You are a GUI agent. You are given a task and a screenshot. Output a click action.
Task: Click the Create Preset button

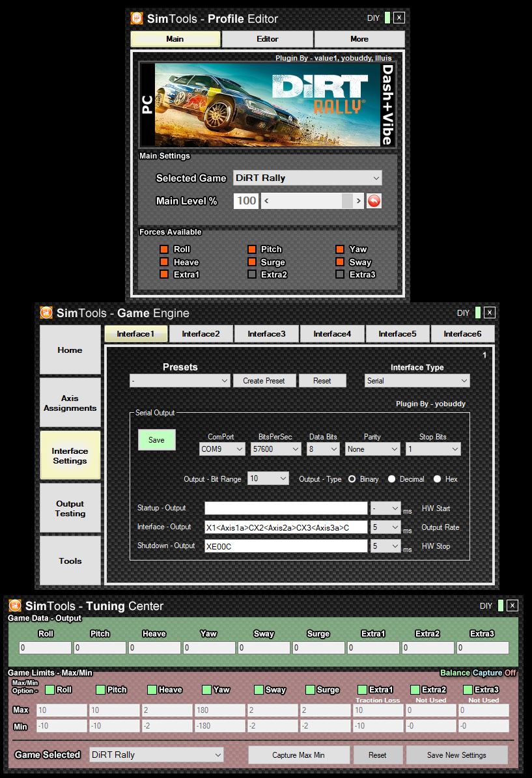coord(264,381)
